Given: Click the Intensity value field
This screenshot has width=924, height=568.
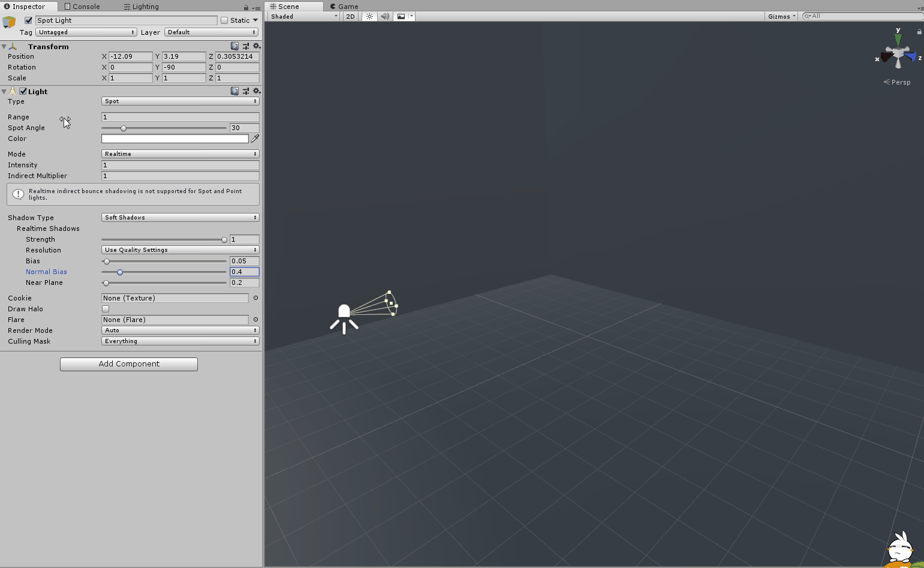Looking at the screenshot, I should (180, 165).
